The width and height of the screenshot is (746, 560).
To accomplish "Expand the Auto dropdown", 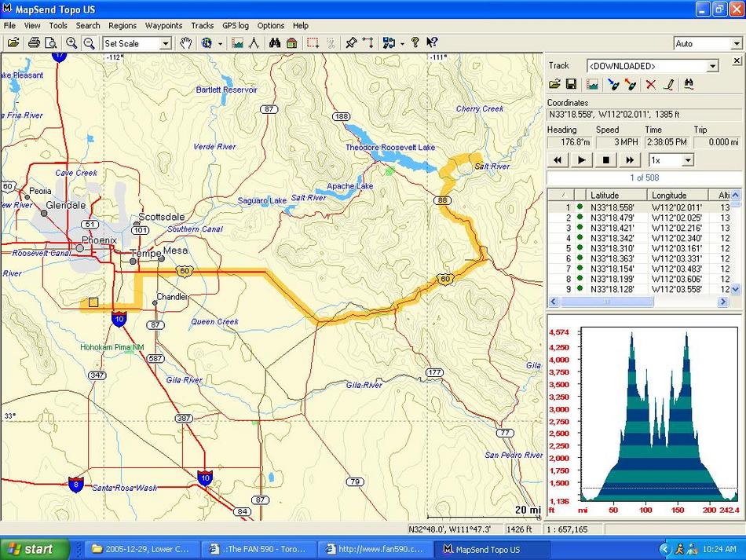I will pos(736,44).
